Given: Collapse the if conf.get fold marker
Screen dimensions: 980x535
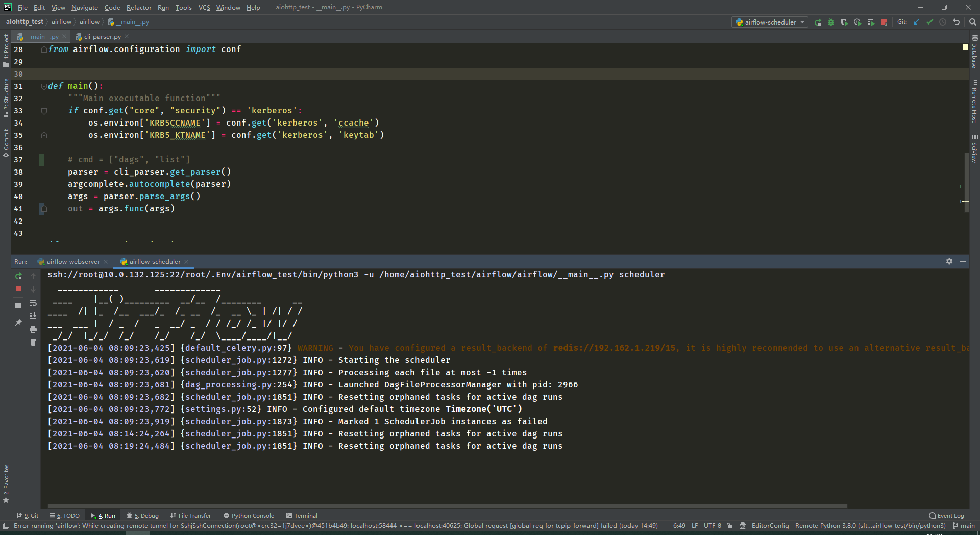Looking at the screenshot, I should (44, 111).
